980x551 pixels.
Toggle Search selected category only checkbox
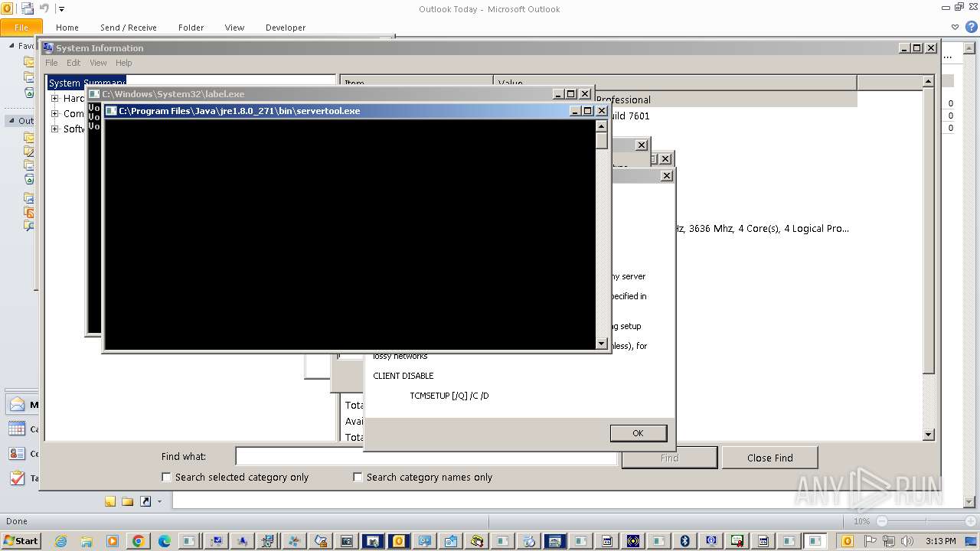click(x=166, y=477)
